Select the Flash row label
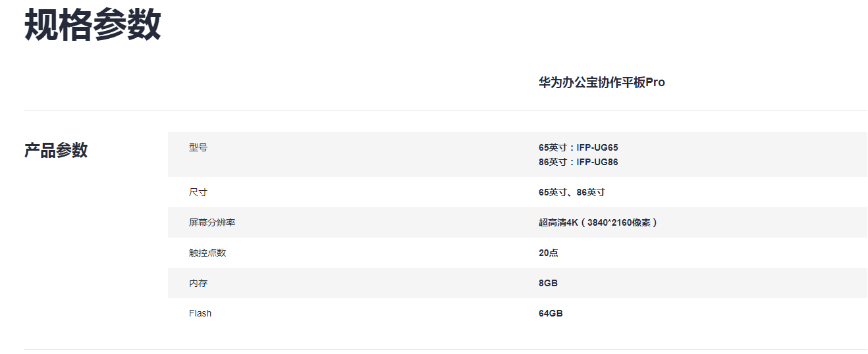Image resolution: width=868 pixels, height=354 pixels. pos(200,313)
